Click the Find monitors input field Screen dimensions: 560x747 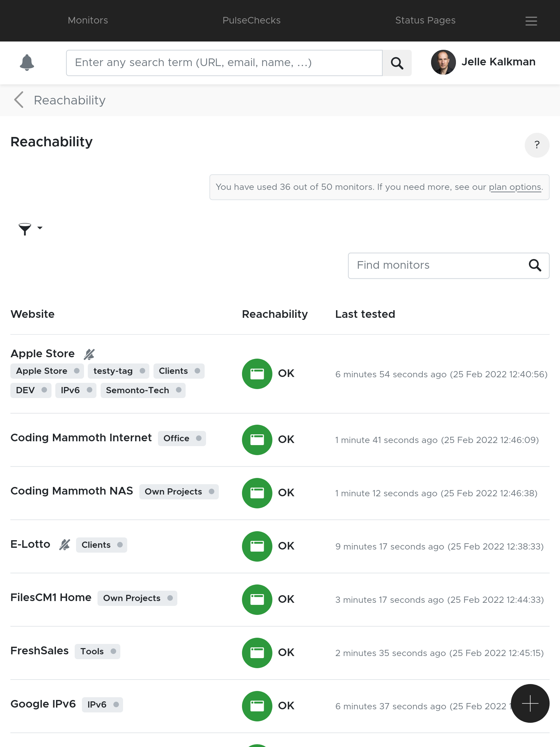point(437,265)
